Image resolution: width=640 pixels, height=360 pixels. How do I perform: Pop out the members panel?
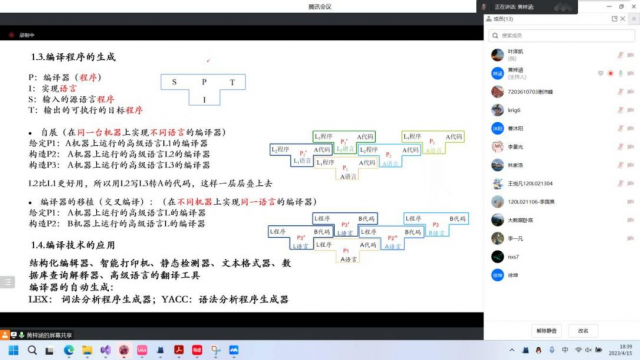614,19
